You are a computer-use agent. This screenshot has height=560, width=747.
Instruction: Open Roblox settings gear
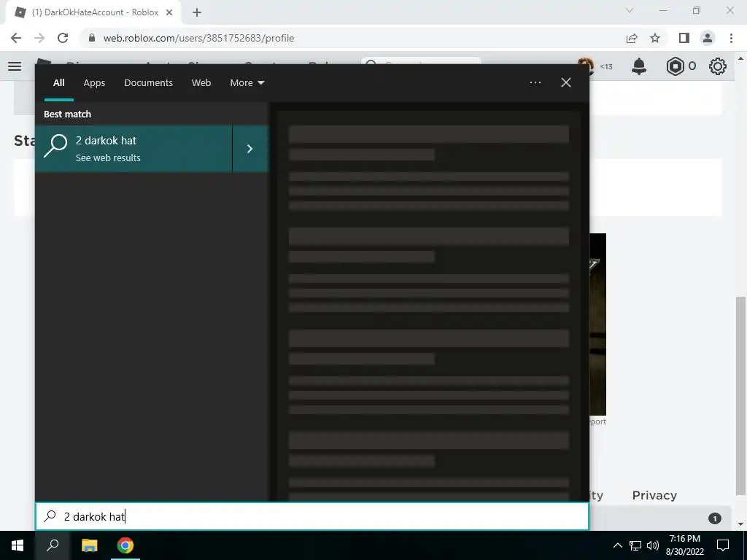(718, 66)
